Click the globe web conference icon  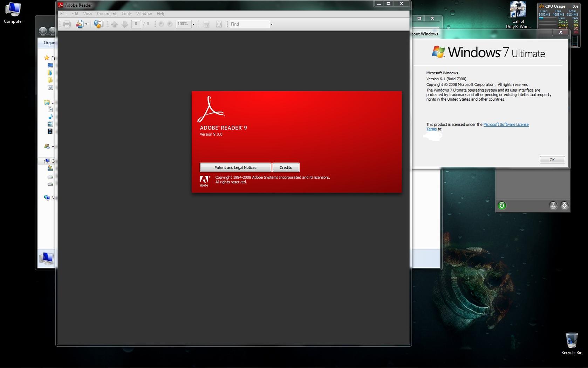(98, 24)
